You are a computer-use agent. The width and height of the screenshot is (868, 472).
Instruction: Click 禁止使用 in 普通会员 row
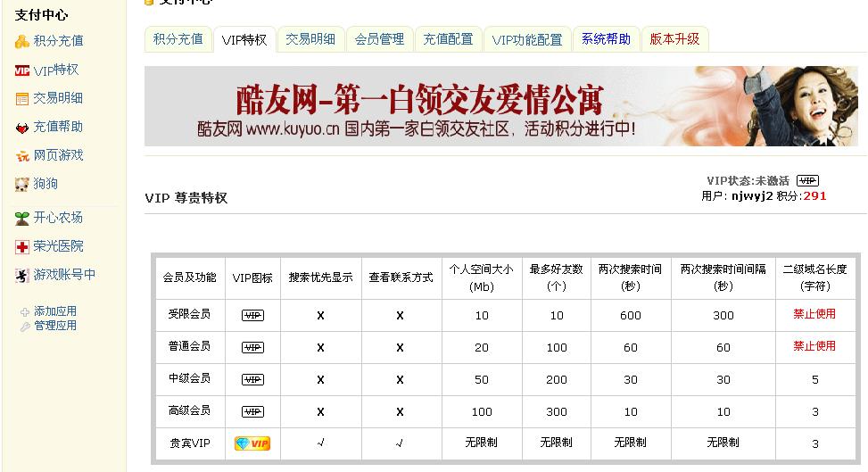pyautogui.click(x=814, y=346)
